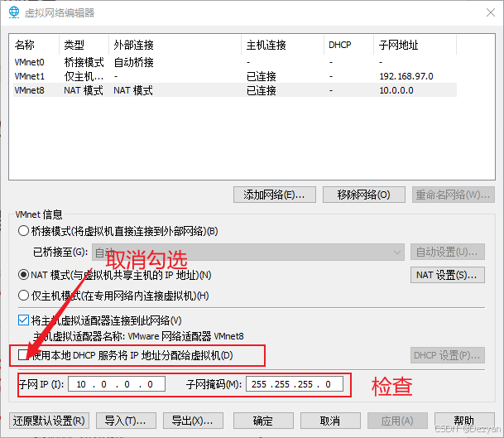
Task: Select the VMnet8 row in network list
Action: pyautogui.click(x=235, y=90)
